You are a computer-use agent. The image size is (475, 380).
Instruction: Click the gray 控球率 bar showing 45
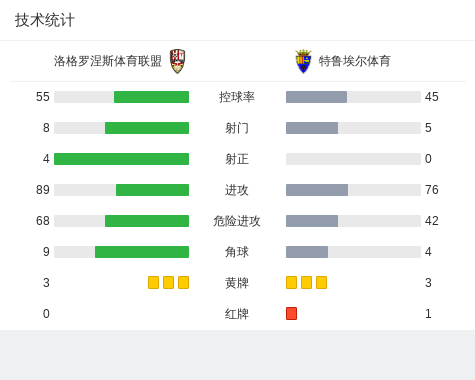[x=316, y=97]
